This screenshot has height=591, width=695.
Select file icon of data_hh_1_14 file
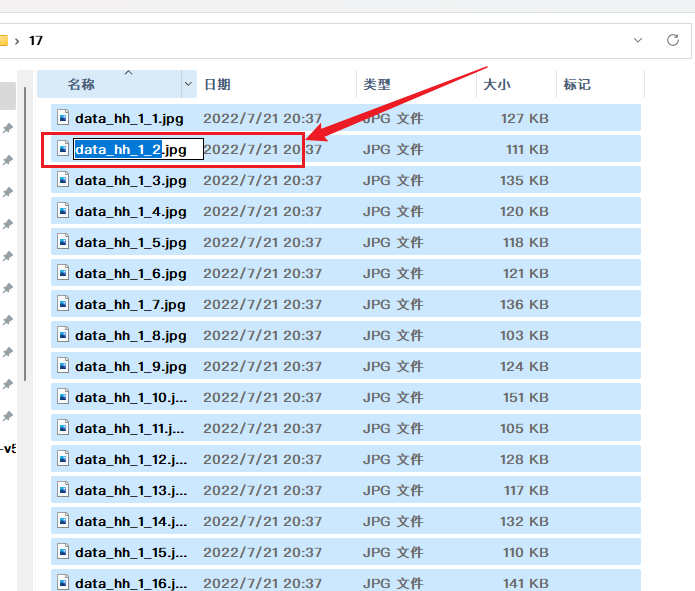click(63, 521)
